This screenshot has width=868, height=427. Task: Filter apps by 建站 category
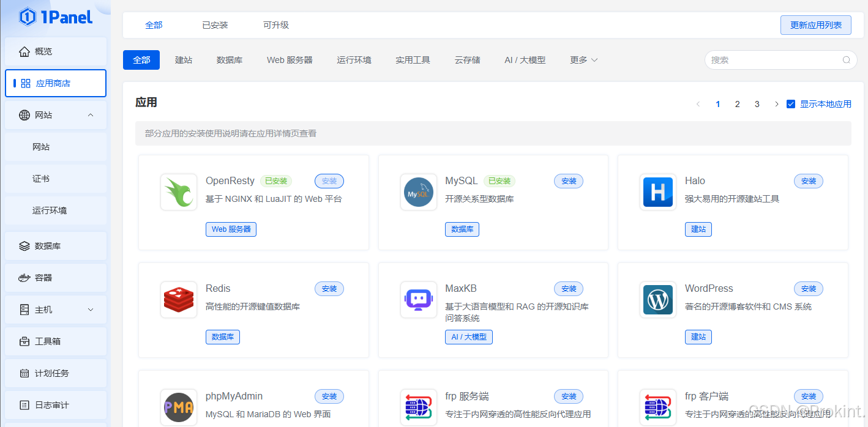[x=184, y=60]
